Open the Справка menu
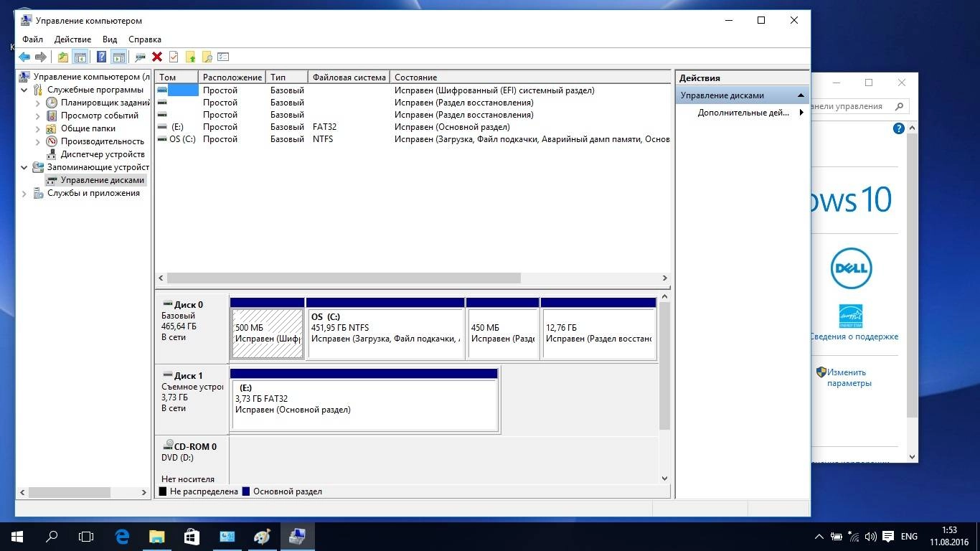The height and width of the screenshot is (551, 980). 145,39
